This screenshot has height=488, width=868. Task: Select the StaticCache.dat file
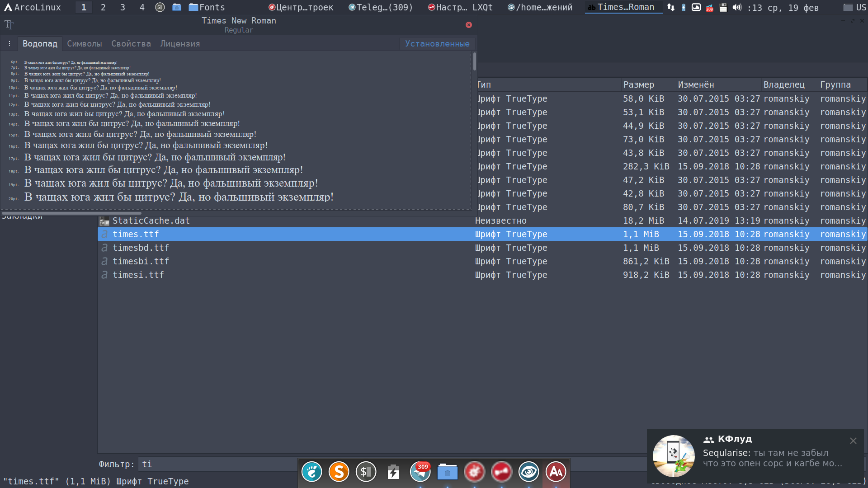click(x=151, y=221)
